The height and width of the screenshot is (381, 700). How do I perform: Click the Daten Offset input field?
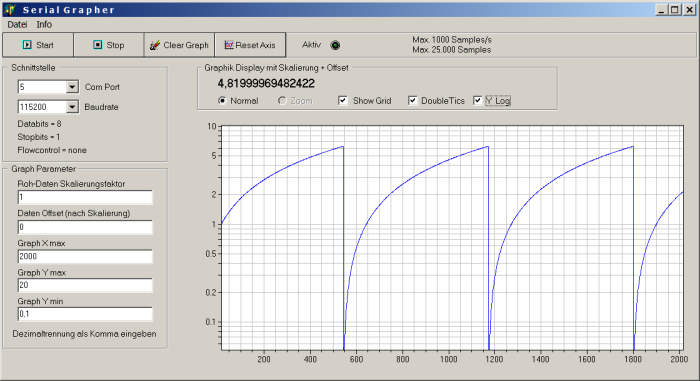click(x=85, y=227)
